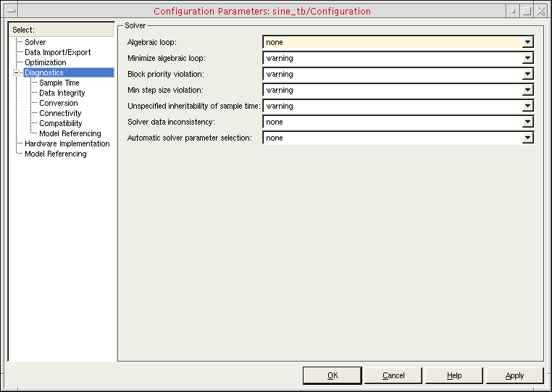552x392 pixels.
Task: Click the OK button
Action: [332, 375]
